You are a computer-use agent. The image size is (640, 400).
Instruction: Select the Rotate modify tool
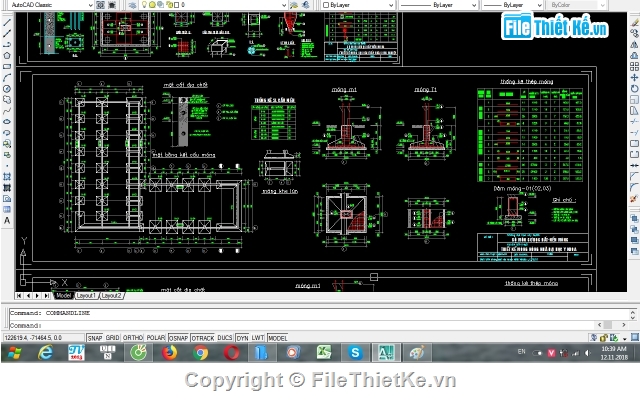tap(634, 89)
